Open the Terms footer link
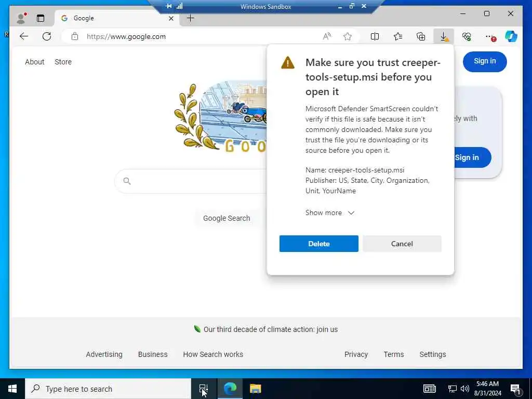 (394, 354)
